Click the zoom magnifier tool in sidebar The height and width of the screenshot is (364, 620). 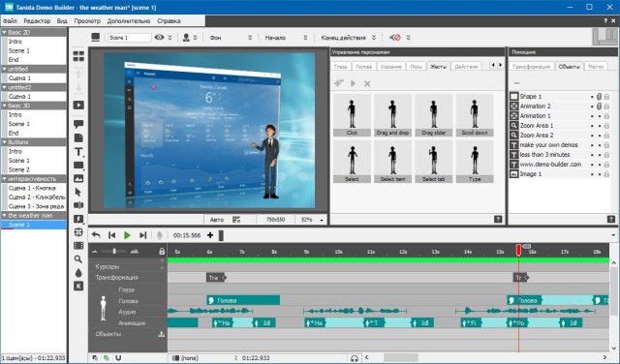coord(78,259)
